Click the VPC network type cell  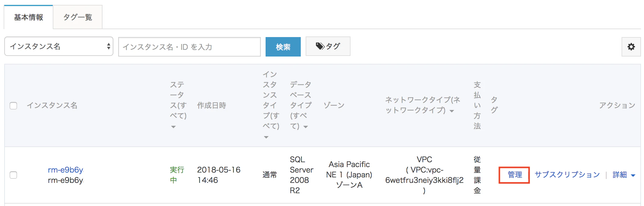[424, 175]
